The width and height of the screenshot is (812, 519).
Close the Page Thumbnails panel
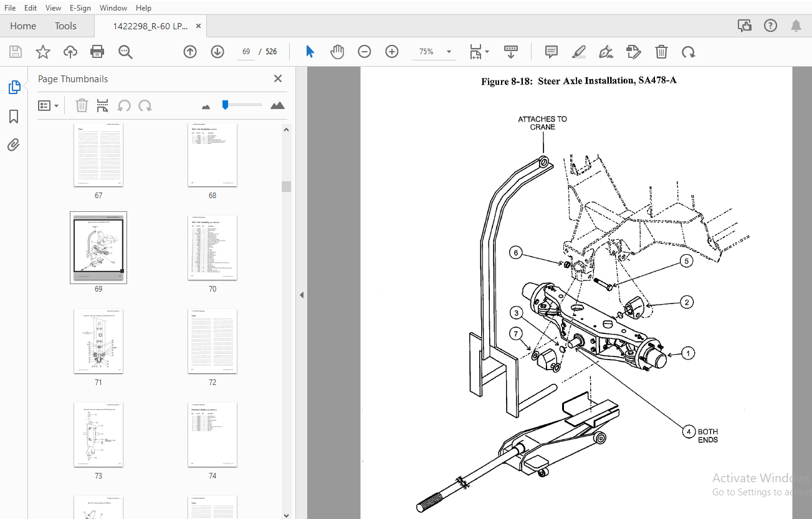click(278, 79)
